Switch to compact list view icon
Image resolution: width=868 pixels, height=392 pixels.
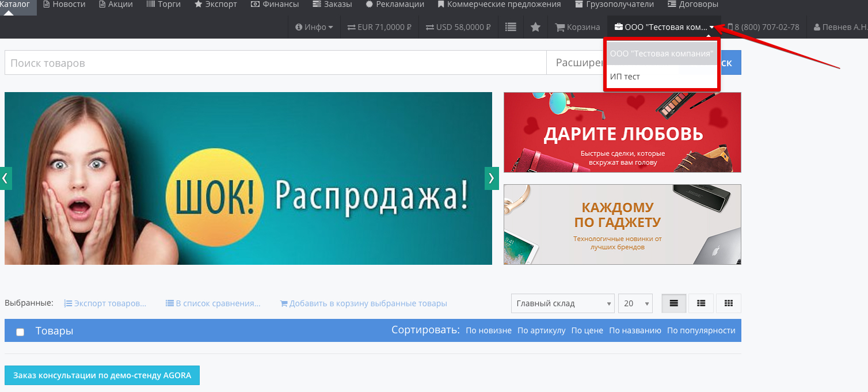tap(674, 303)
